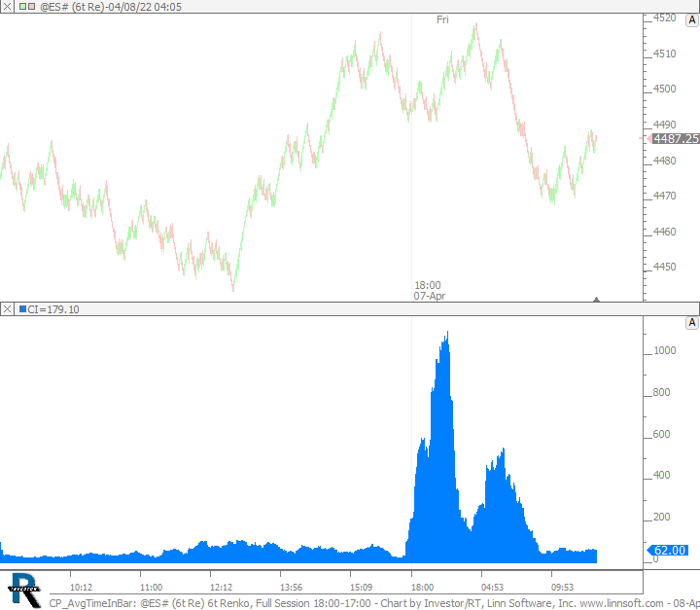
Task: Click the 400 indicator scale label
Action: tap(662, 475)
